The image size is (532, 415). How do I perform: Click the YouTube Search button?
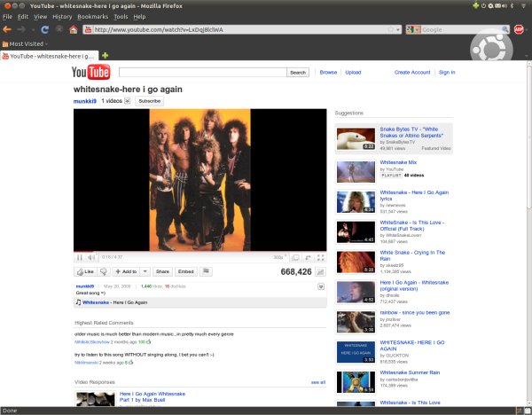click(x=298, y=73)
